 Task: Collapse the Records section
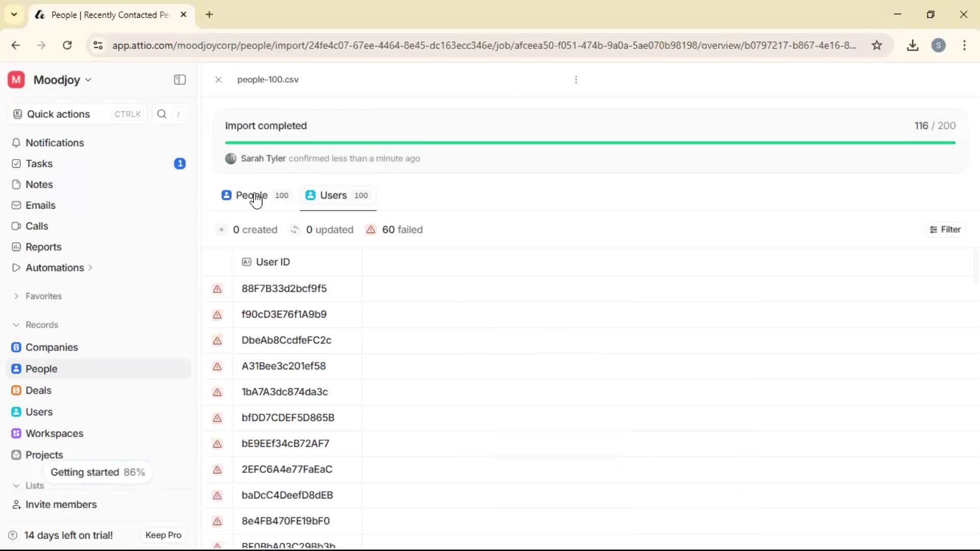17,324
